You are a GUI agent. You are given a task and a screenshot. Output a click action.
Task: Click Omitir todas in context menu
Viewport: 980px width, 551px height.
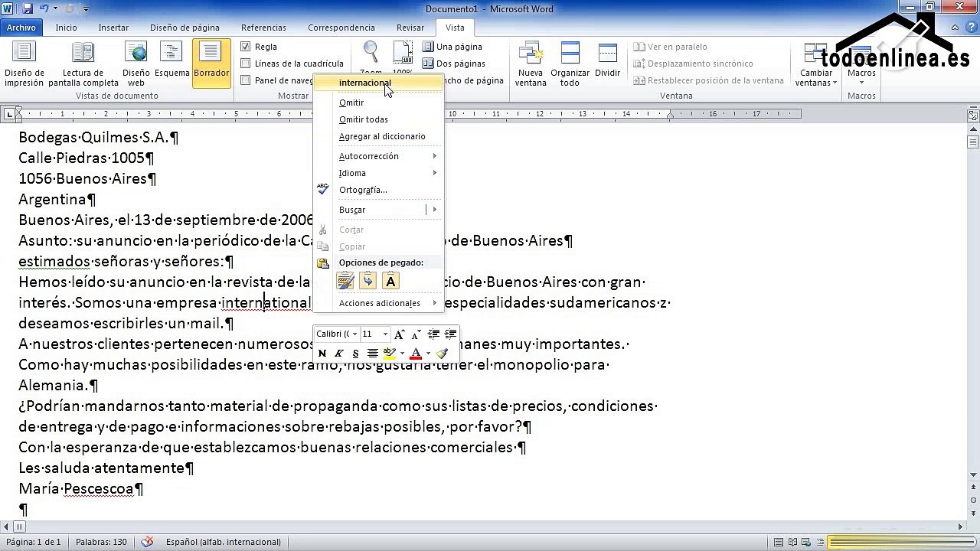(364, 119)
